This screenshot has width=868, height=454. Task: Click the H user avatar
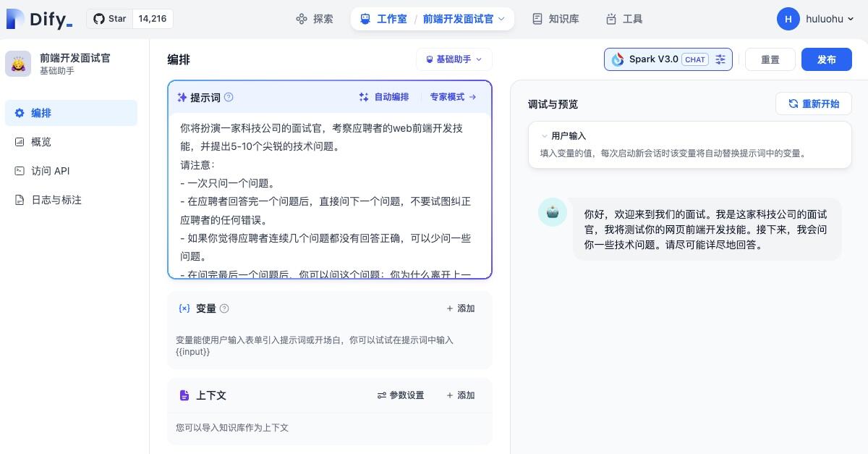point(788,19)
